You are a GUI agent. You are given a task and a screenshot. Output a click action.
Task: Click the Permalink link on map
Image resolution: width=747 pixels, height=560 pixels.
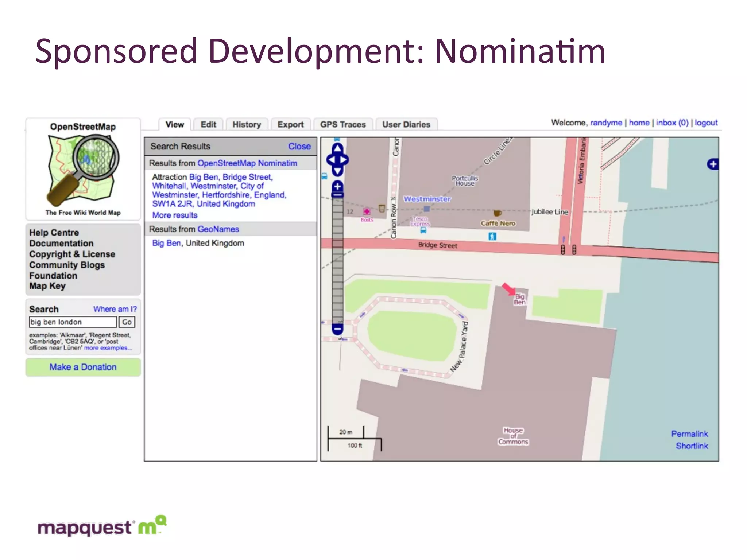tap(689, 434)
